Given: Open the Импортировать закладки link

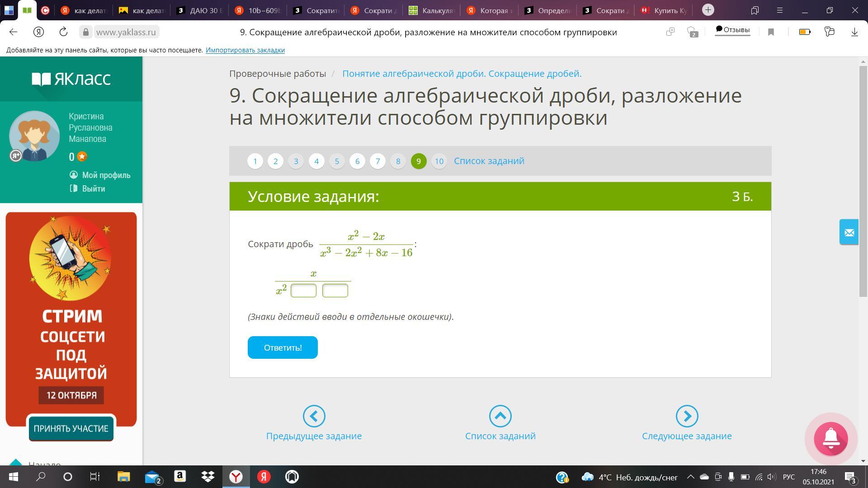Looking at the screenshot, I should [x=245, y=50].
